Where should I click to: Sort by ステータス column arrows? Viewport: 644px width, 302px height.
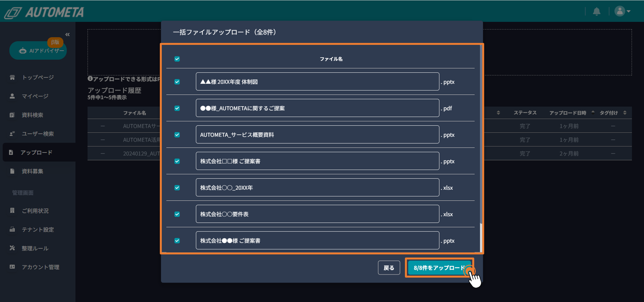tap(498, 113)
